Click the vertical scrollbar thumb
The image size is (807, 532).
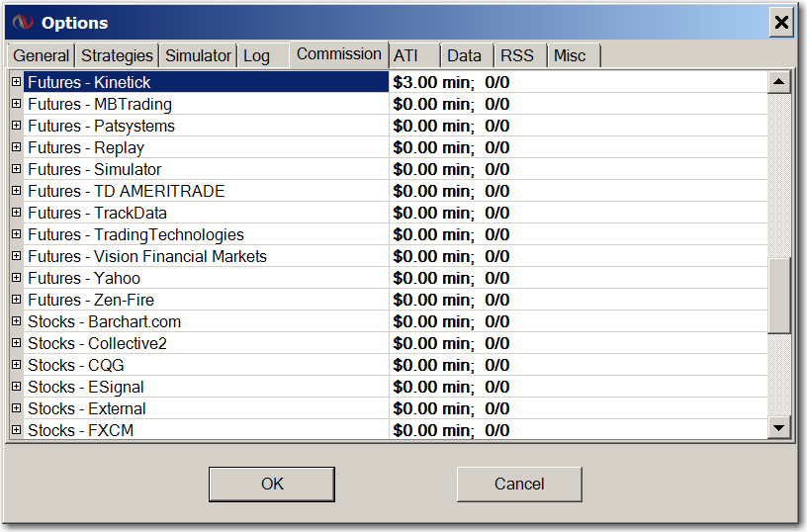tap(778, 296)
